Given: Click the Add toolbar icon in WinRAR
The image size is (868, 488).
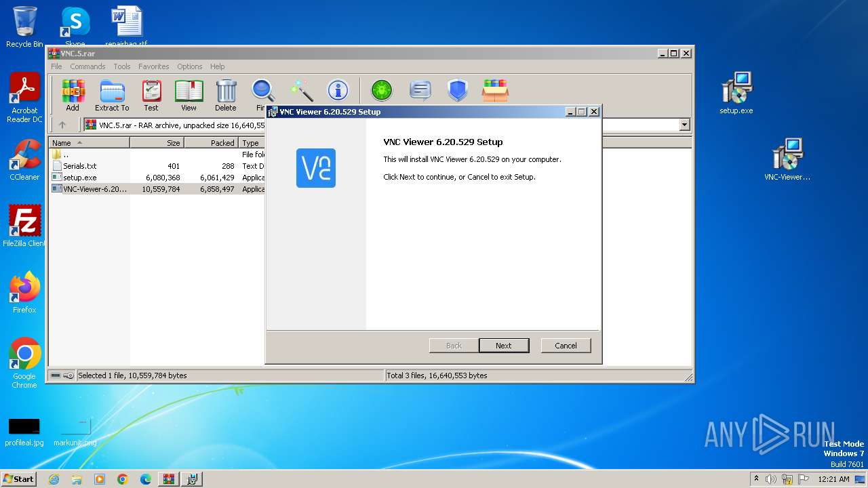Looking at the screenshot, I should (73, 95).
